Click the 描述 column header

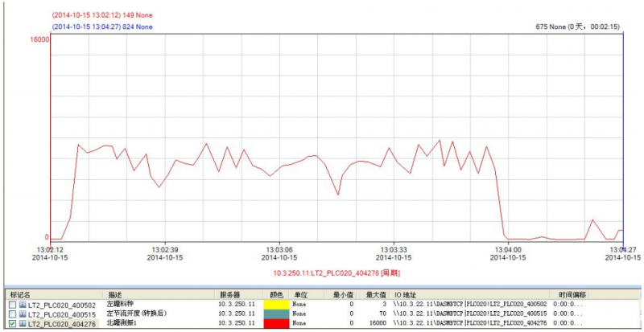click(x=114, y=295)
